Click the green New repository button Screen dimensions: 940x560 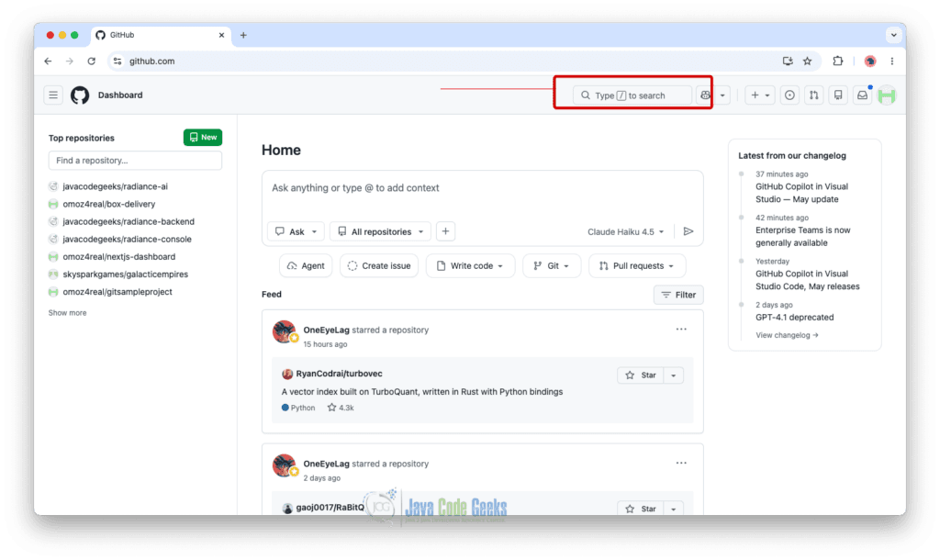[x=203, y=138]
